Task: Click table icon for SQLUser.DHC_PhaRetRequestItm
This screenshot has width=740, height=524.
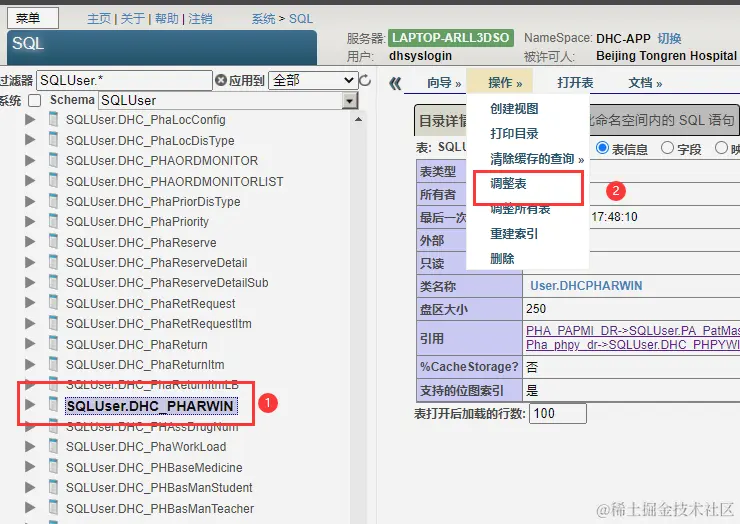Action: pyautogui.click(x=54, y=323)
